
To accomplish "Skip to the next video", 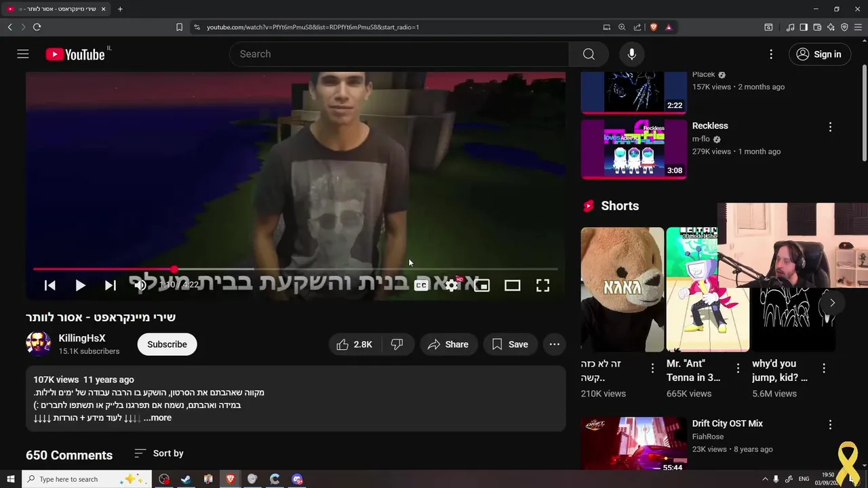I will pyautogui.click(x=110, y=285).
